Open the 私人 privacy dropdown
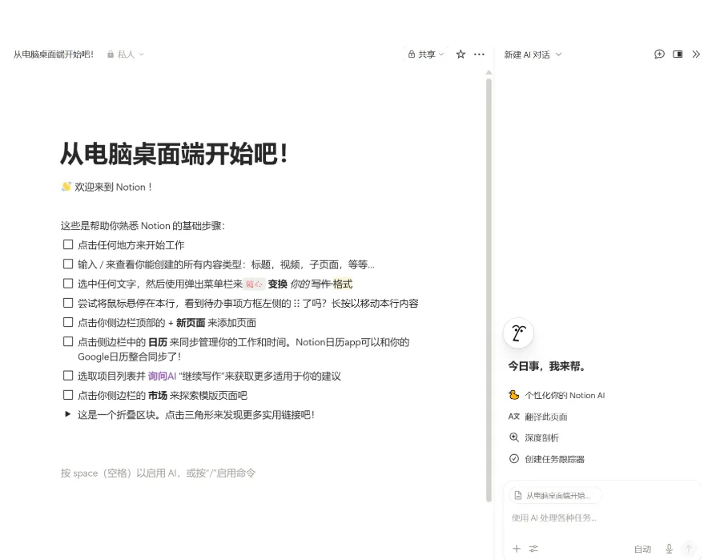The image size is (728, 560). point(126,54)
